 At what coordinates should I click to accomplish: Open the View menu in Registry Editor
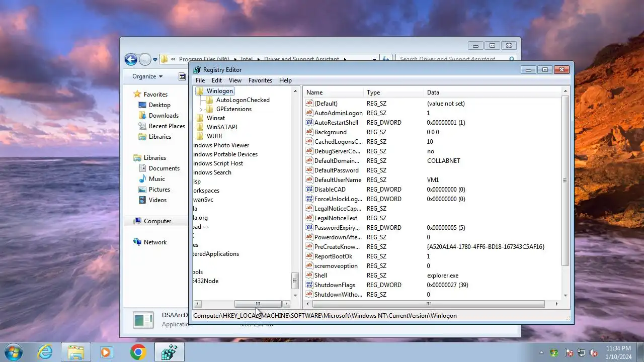pyautogui.click(x=235, y=80)
